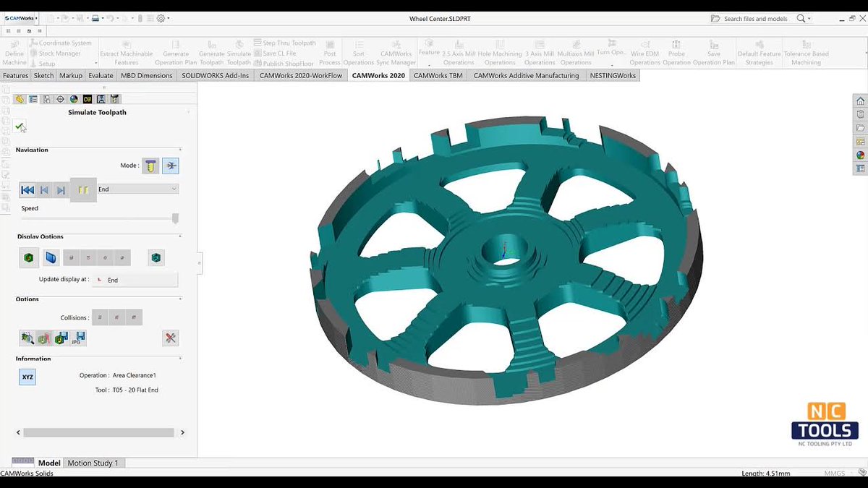
Task: Open the PropertyManager list icon tab
Action: click(33, 99)
